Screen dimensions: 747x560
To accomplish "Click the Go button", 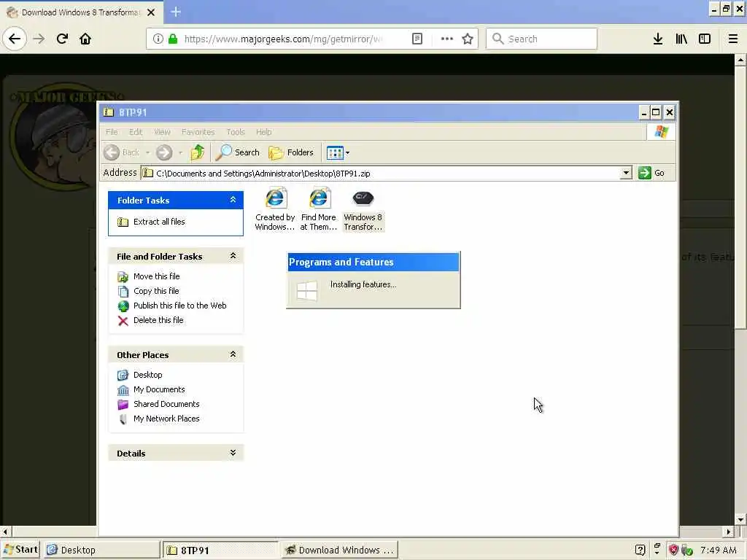I will click(x=651, y=173).
